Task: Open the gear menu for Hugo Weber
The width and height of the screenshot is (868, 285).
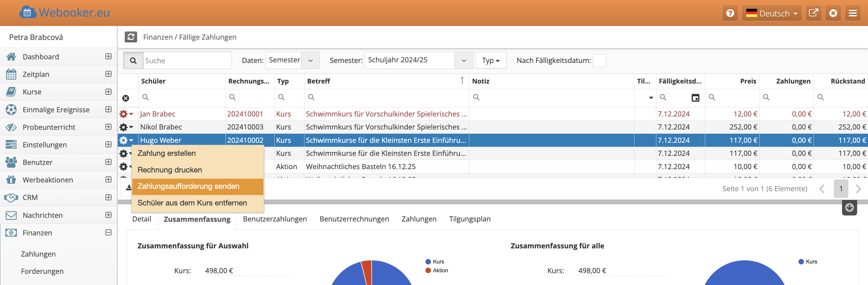Action: [x=126, y=140]
